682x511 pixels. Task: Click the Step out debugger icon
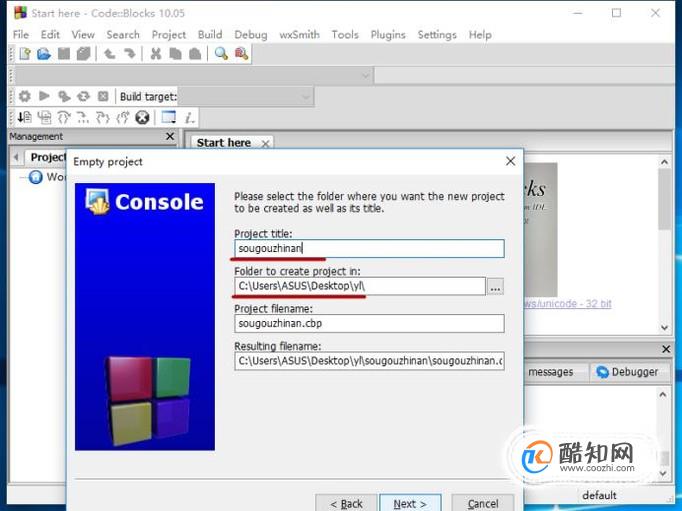123,117
